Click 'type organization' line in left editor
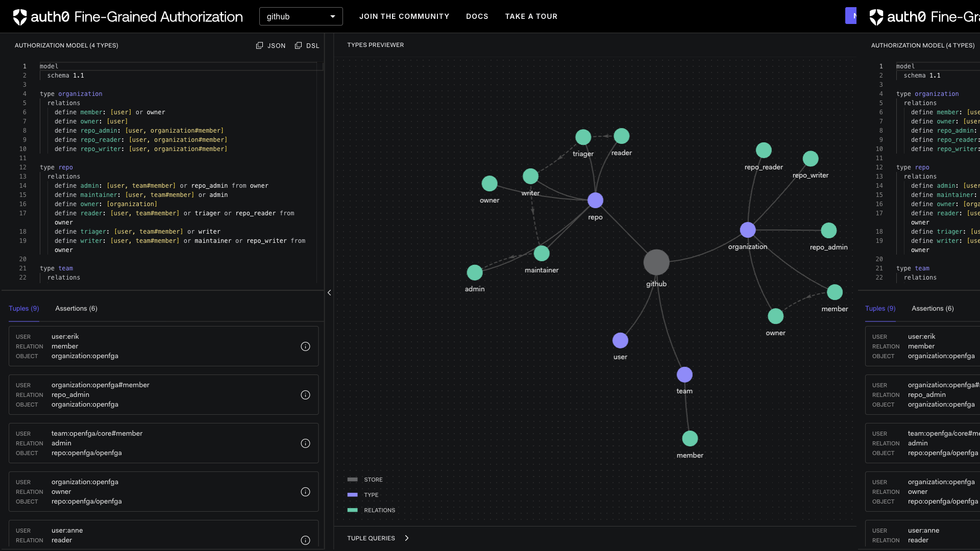 click(x=71, y=94)
